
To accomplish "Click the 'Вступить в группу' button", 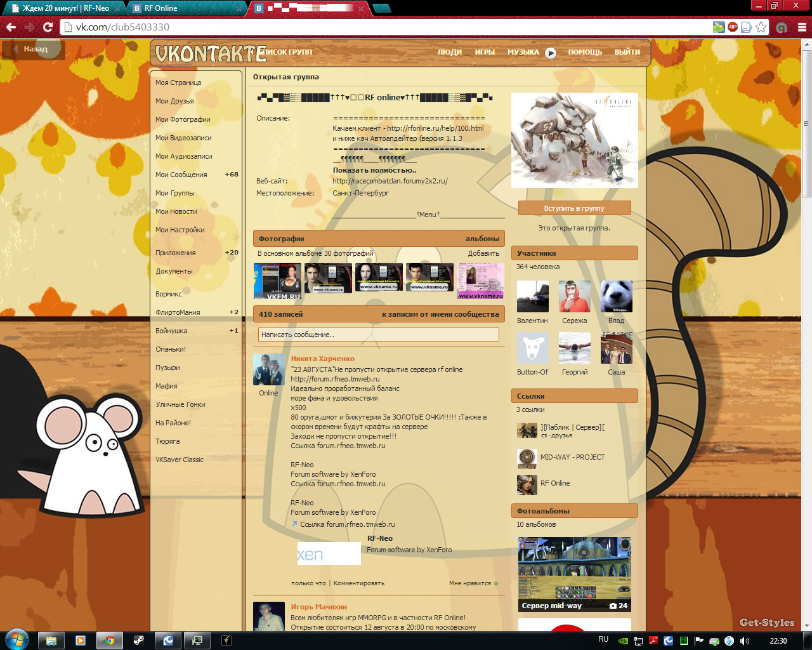I will [x=574, y=208].
